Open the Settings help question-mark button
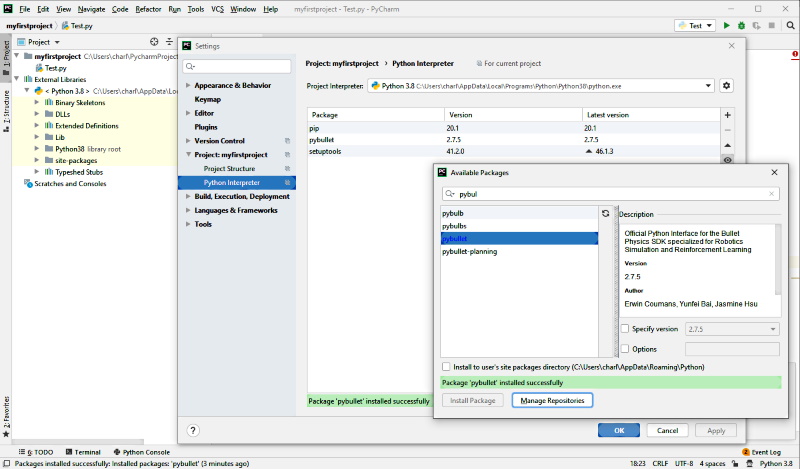 (x=193, y=430)
